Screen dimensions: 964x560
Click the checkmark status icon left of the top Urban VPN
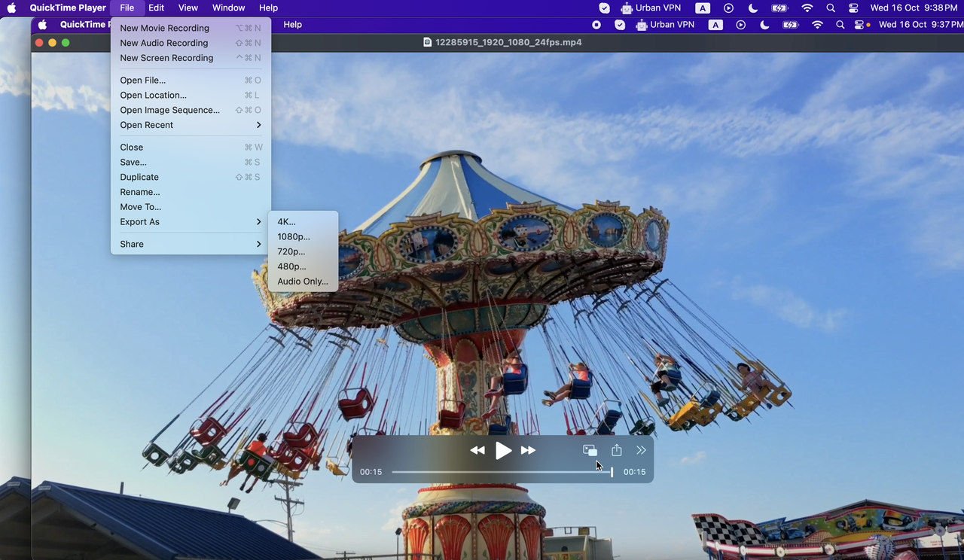(x=604, y=8)
